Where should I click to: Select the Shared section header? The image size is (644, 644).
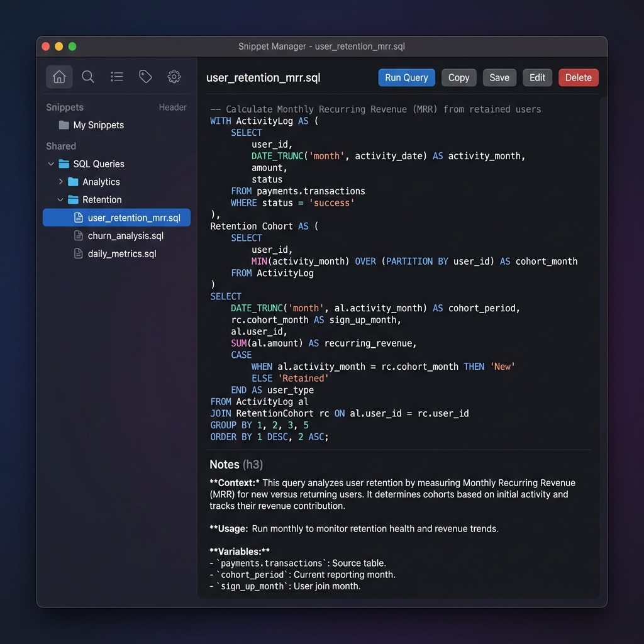point(60,146)
